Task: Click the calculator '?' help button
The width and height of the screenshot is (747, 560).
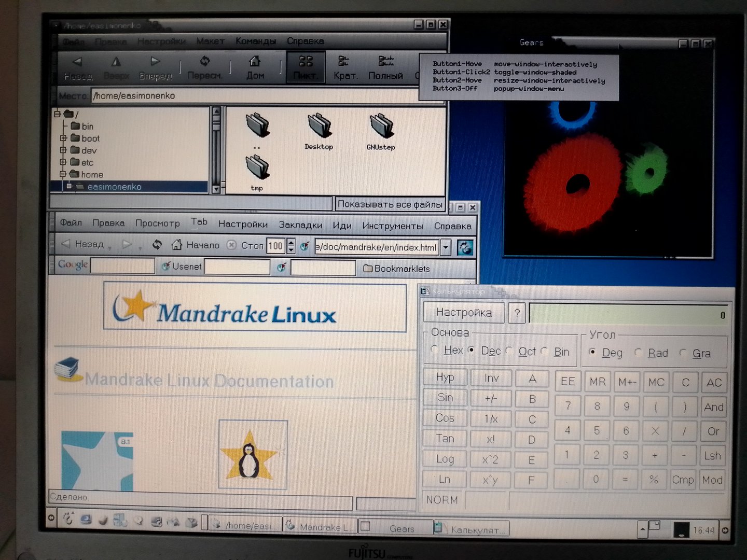Action: pos(517,313)
